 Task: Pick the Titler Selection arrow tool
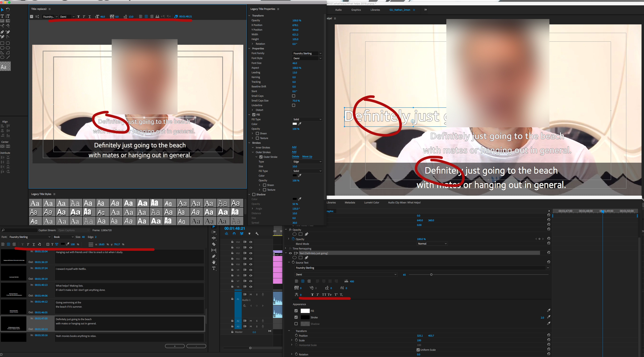pos(2,10)
